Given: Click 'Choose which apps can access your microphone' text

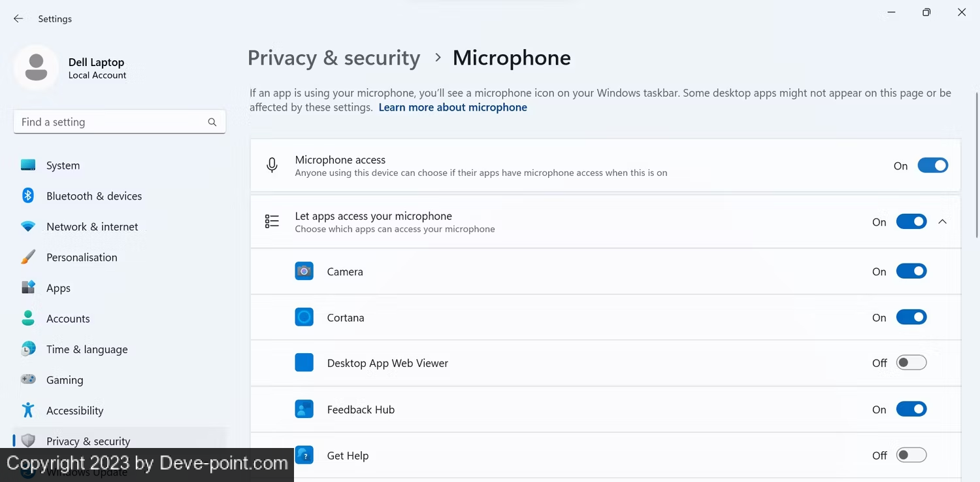Looking at the screenshot, I should point(395,229).
